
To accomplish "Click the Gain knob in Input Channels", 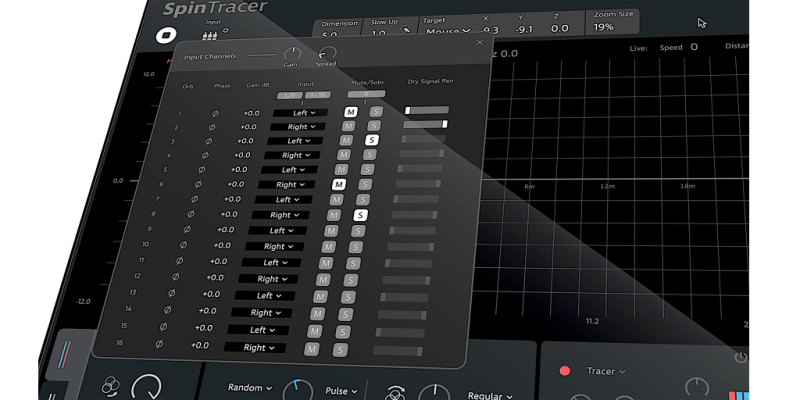I will click(x=293, y=54).
